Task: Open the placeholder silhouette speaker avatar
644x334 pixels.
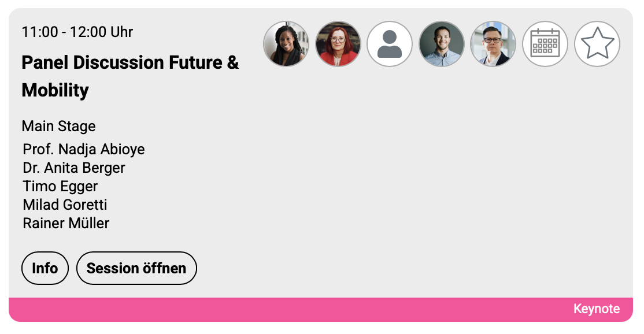Action: tap(390, 44)
